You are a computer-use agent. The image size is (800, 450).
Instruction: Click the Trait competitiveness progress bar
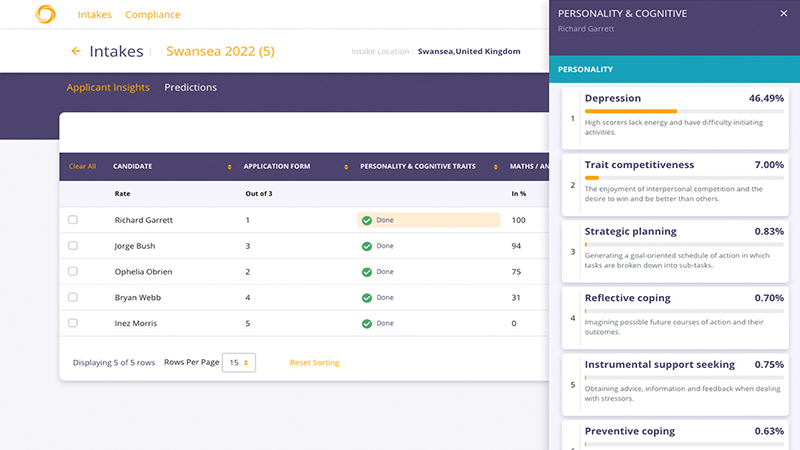(x=684, y=178)
